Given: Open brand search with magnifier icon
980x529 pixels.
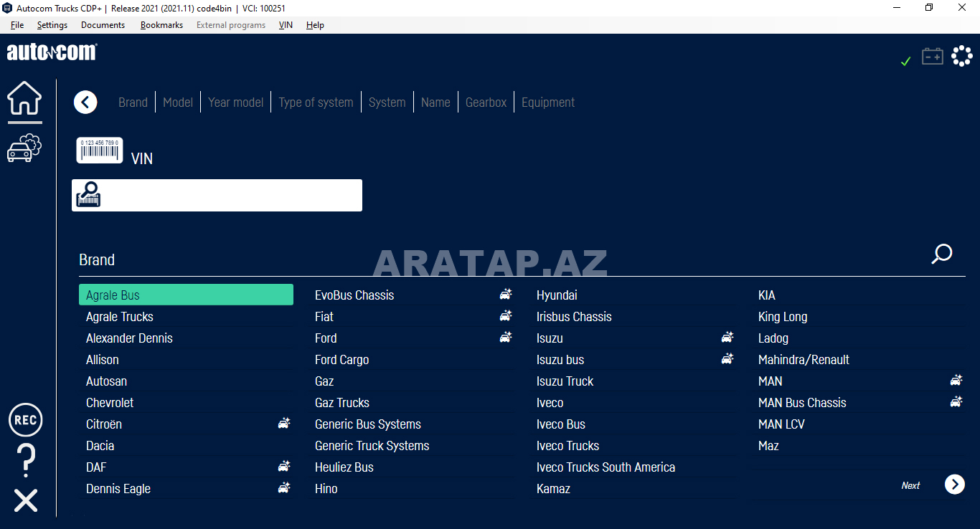Looking at the screenshot, I should coord(941,254).
